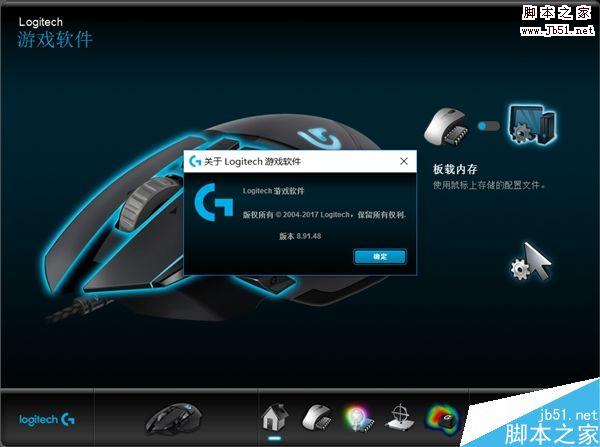The image size is (600, 447).
Task: Open the surface tuning crosshair icon
Action: [400, 418]
